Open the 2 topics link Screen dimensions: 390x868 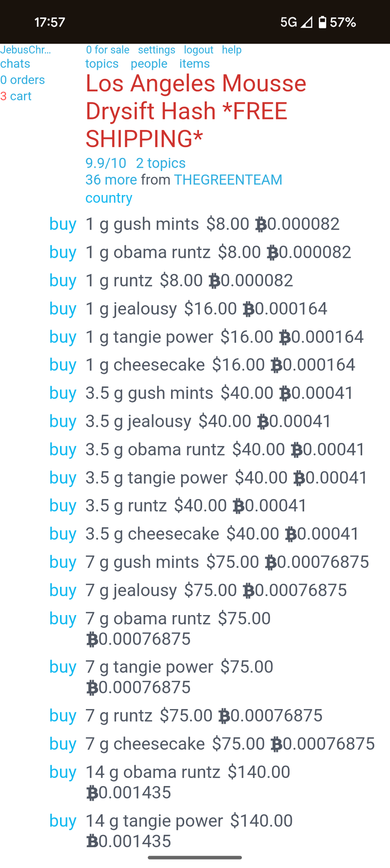point(161,163)
